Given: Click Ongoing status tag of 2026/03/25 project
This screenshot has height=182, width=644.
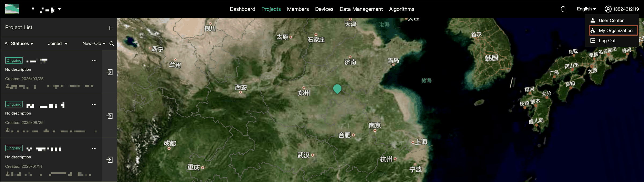Looking at the screenshot, I should click(14, 61).
